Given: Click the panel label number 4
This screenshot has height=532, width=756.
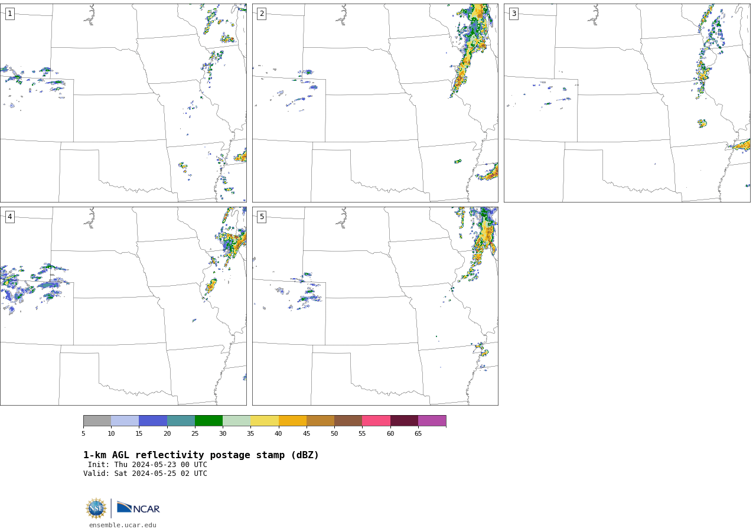Looking at the screenshot, I should [x=10, y=217].
